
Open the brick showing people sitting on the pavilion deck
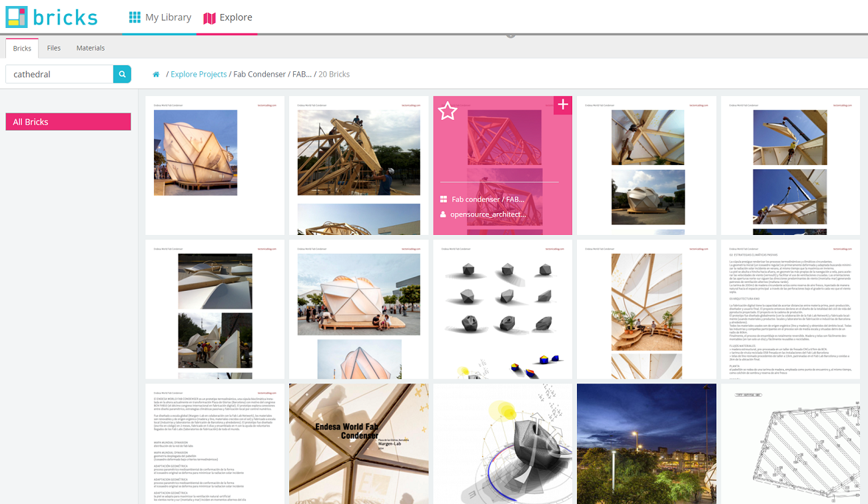[359, 310]
